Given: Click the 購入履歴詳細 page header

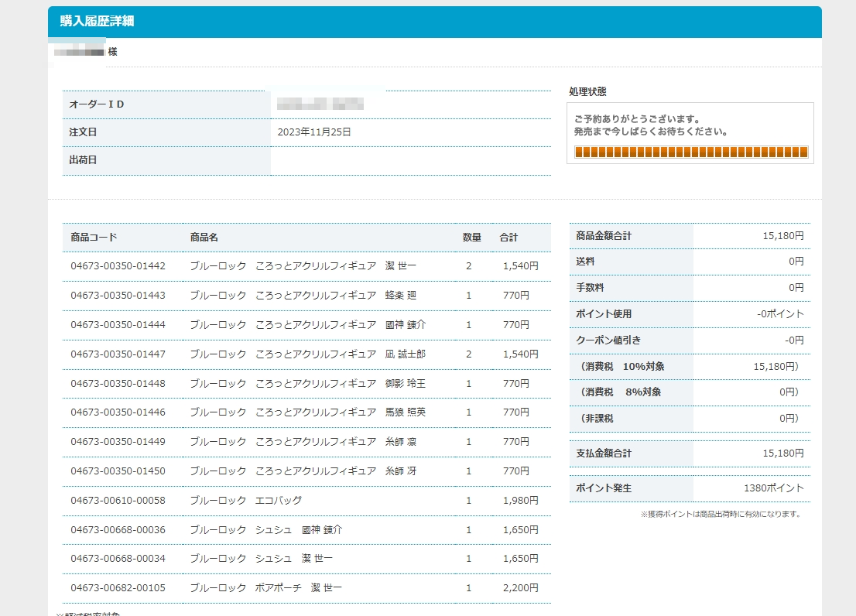Looking at the screenshot, I should click(98, 21).
